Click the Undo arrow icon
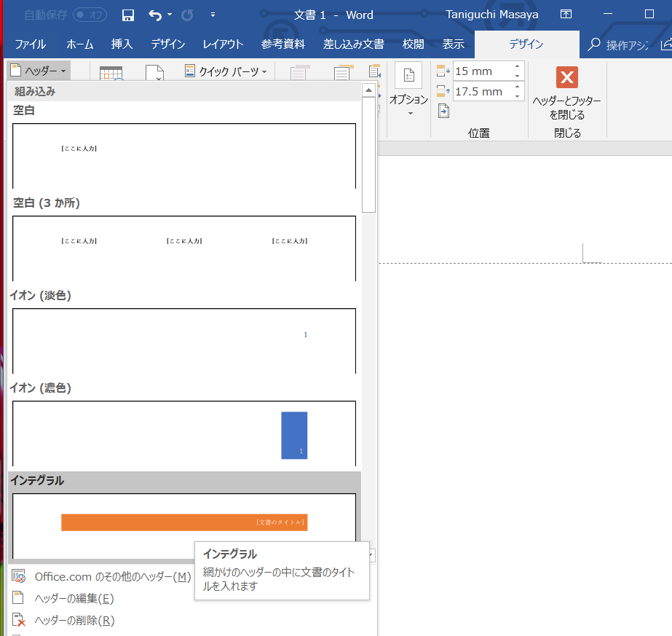The image size is (672, 636). point(155,15)
